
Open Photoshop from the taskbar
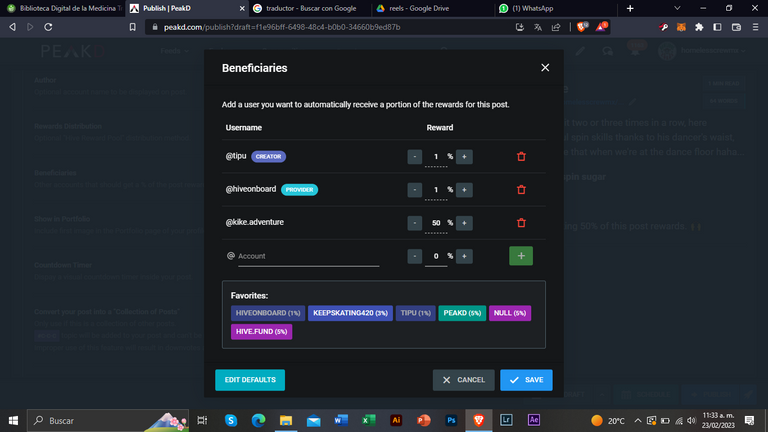[x=451, y=420]
